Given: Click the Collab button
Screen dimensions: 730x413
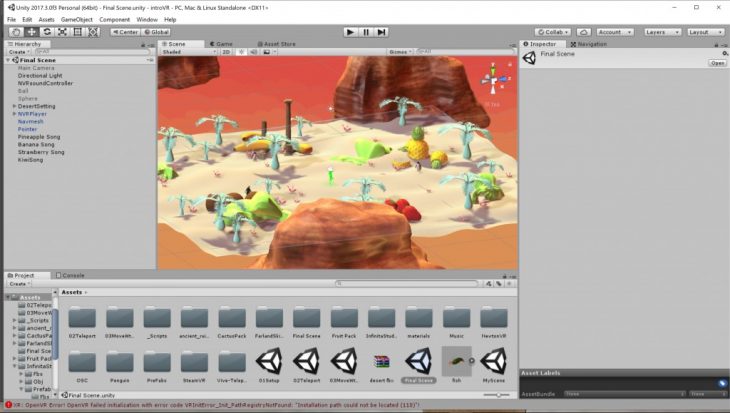Looking at the screenshot, I should coord(556,32).
